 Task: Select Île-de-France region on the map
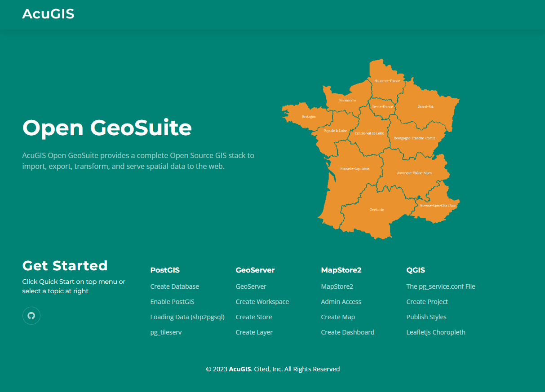point(382,107)
